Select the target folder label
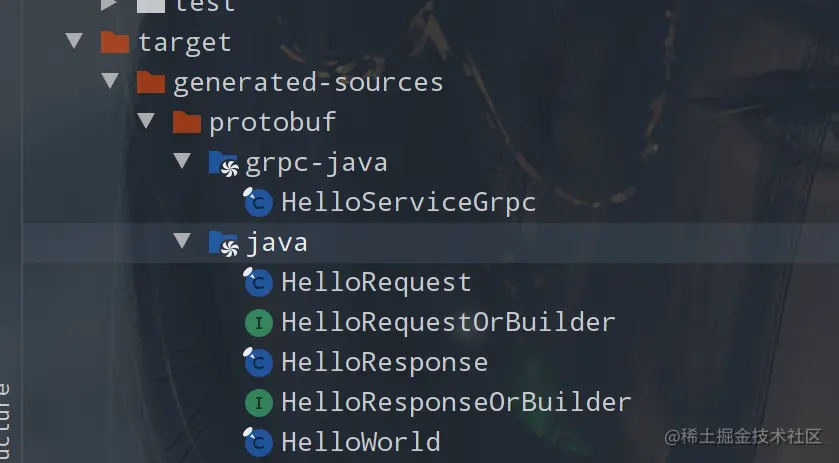 pyautogui.click(x=185, y=43)
